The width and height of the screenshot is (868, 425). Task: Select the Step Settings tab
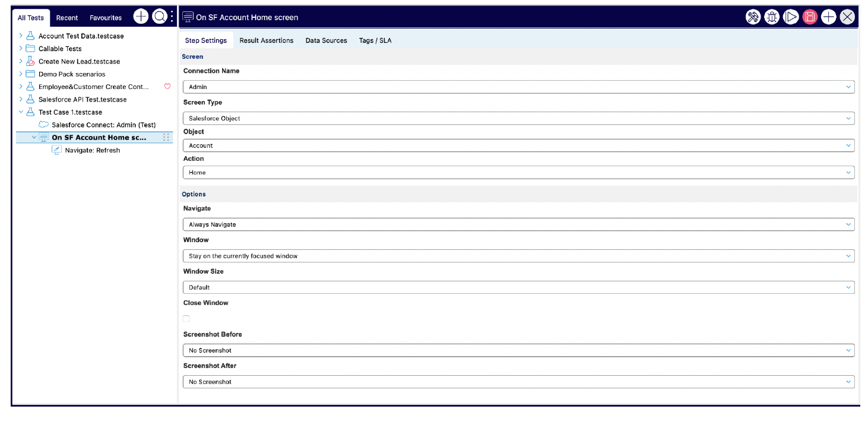206,40
